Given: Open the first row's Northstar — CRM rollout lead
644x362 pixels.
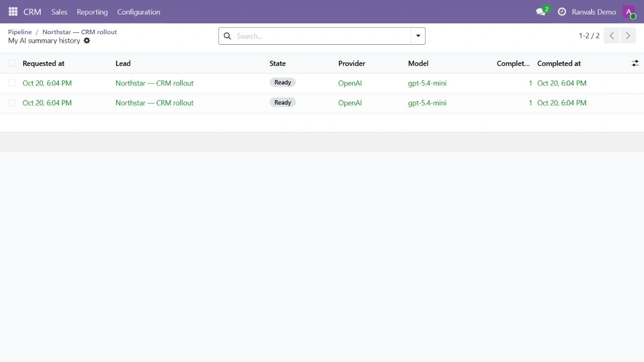Looking at the screenshot, I should [154, 83].
